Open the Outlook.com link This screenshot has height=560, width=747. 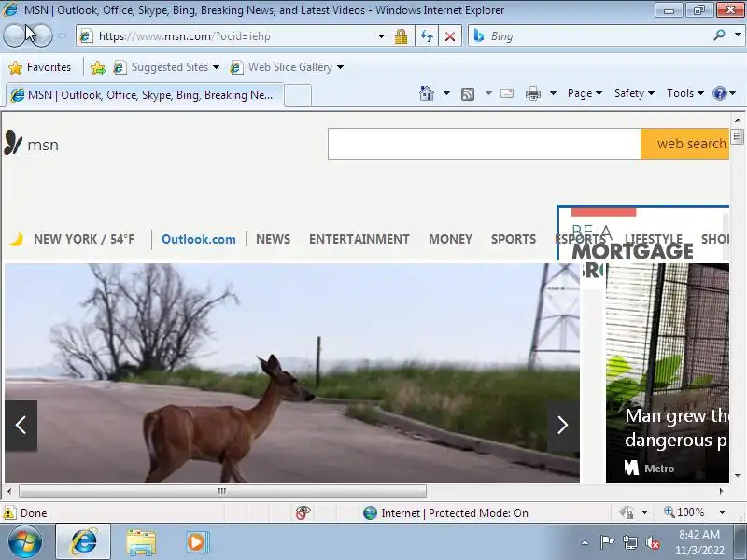[199, 239]
